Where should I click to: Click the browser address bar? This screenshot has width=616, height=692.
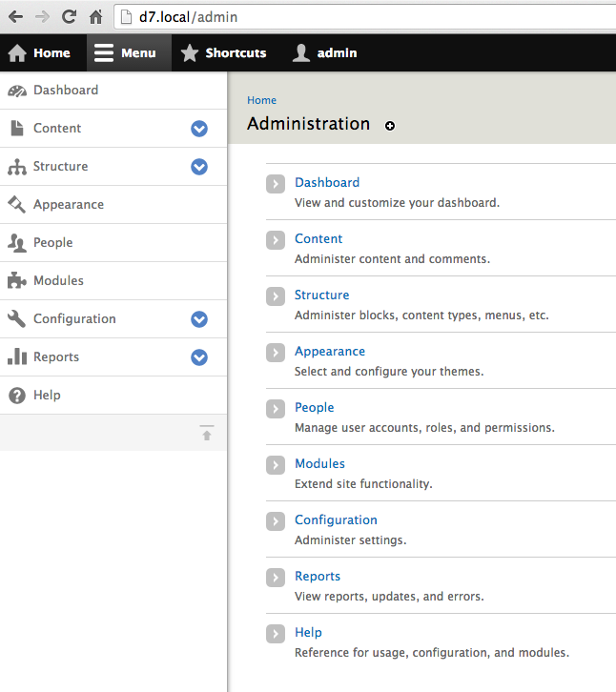pos(362,16)
